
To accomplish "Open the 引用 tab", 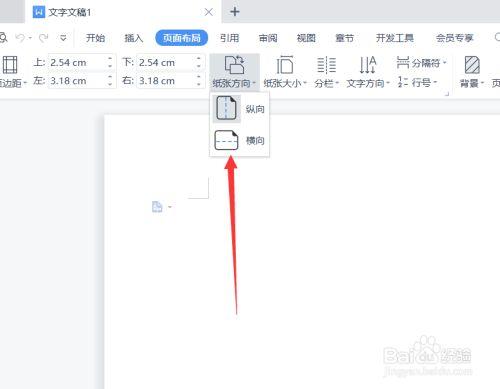I will tap(229, 38).
